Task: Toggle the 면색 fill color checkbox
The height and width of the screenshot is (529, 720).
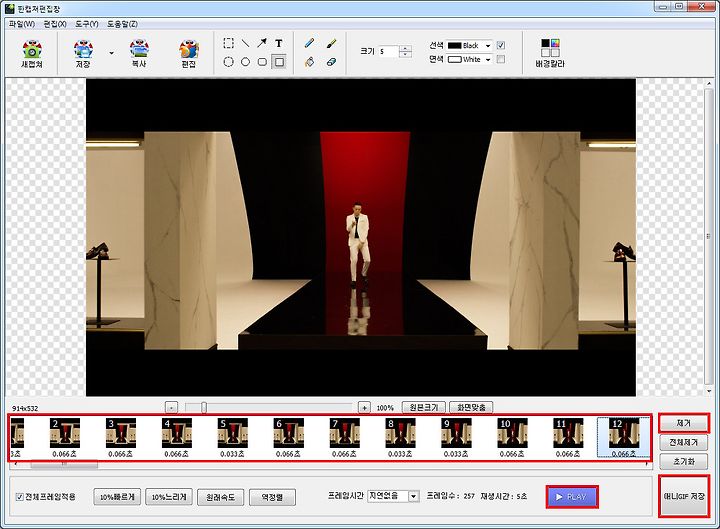Action: tap(501, 59)
